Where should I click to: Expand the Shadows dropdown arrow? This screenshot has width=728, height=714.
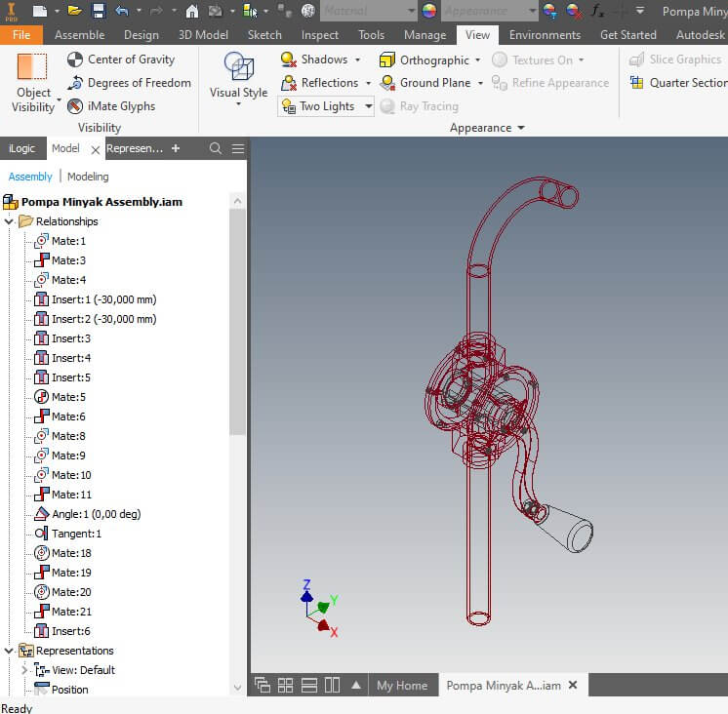click(357, 59)
